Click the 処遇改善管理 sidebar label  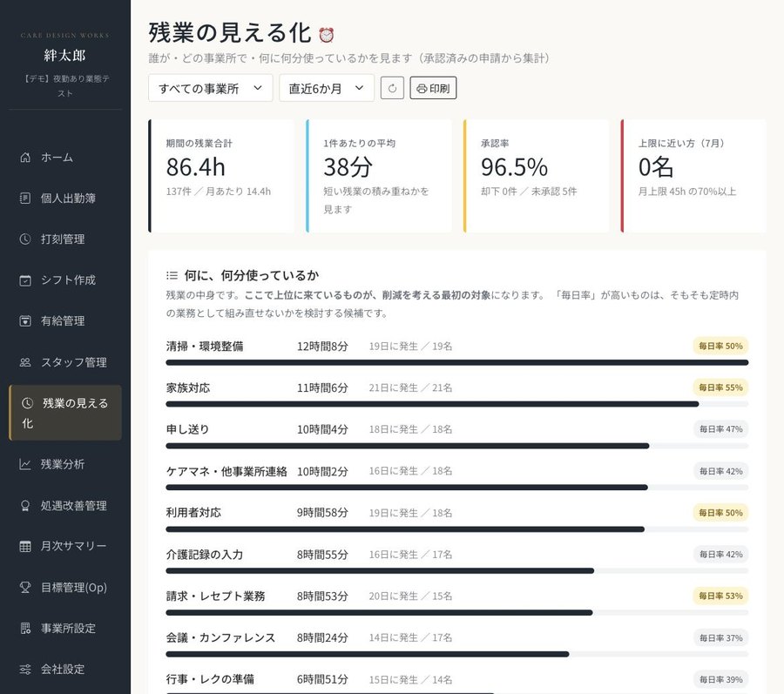coord(73,506)
